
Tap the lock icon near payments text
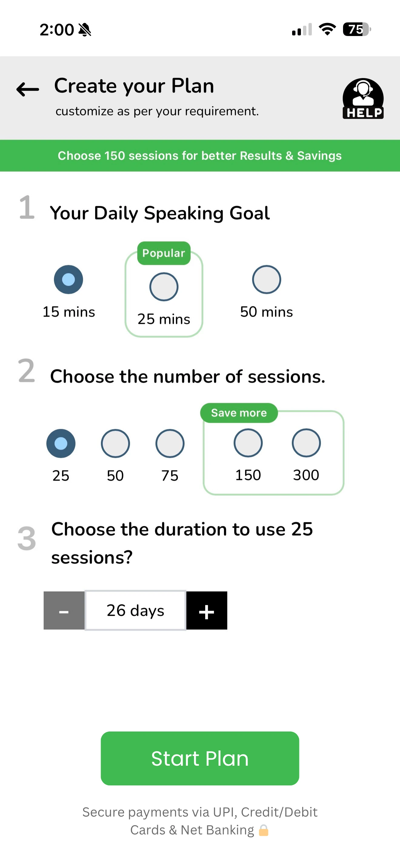point(264,830)
